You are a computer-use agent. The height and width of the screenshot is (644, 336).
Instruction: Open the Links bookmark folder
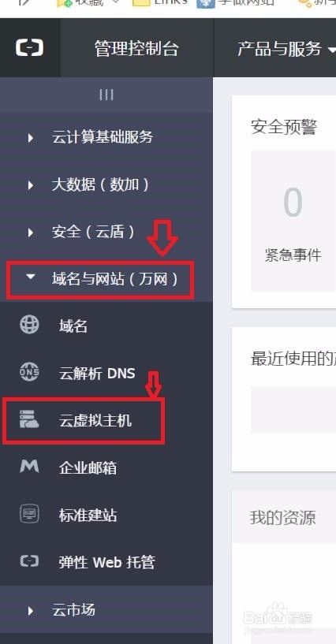pyautogui.click(x=160, y=3)
